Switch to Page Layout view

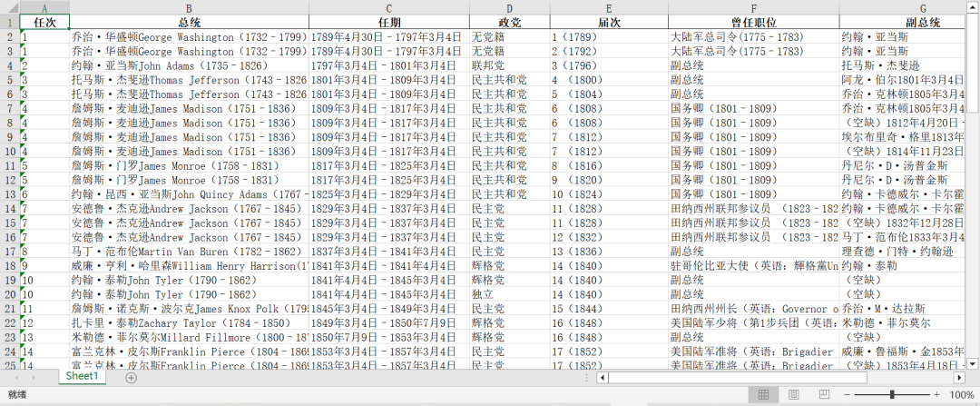tap(794, 395)
